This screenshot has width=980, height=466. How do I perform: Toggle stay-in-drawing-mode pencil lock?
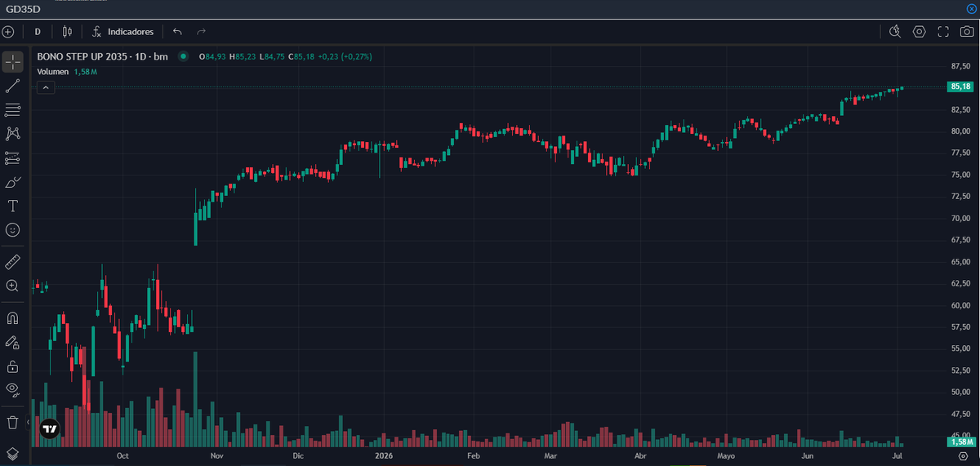[12, 342]
